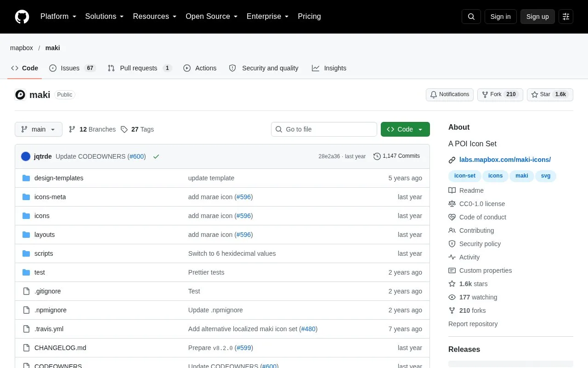This screenshot has width=588, height=368.
Task: Click the scale icon for CC0-1.0 license
Action: coord(452,204)
